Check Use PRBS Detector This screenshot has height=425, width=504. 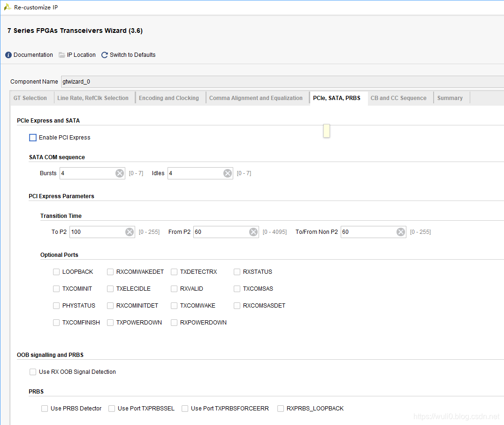pyautogui.click(x=45, y=409)
